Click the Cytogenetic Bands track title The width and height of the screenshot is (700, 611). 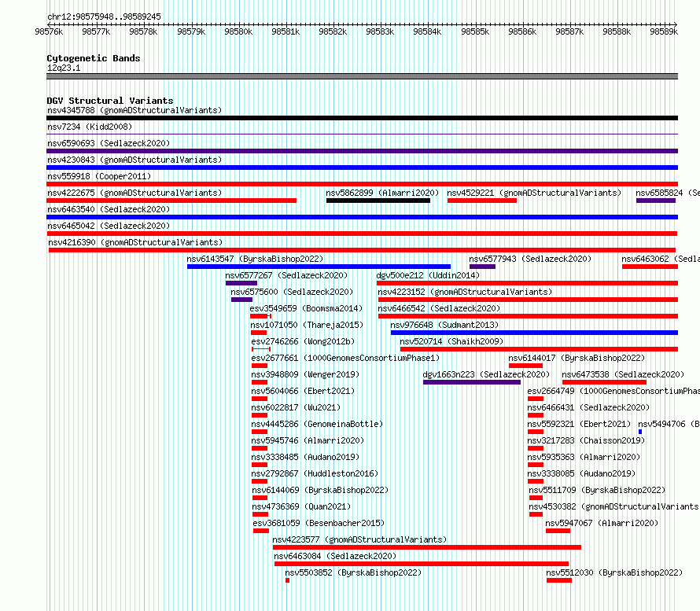tap(94, 58)
